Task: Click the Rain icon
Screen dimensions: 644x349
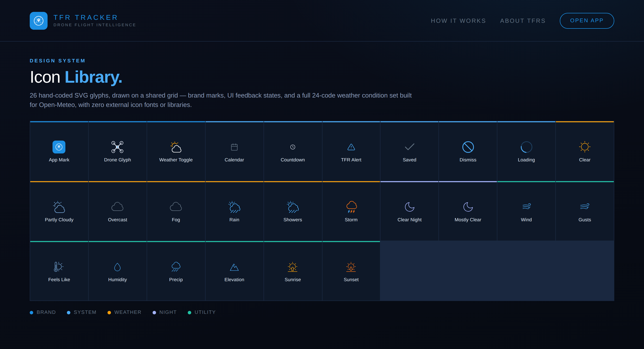Action: [x=234, y=207]
